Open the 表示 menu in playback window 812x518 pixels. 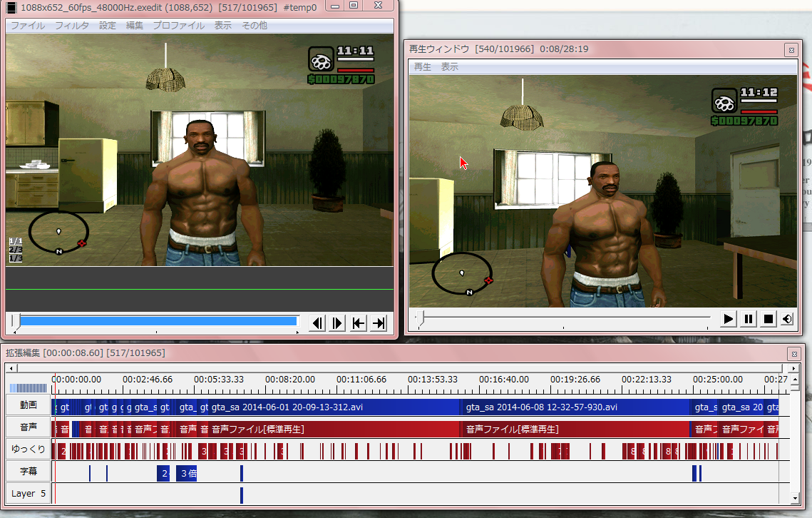tap(450, 67)
